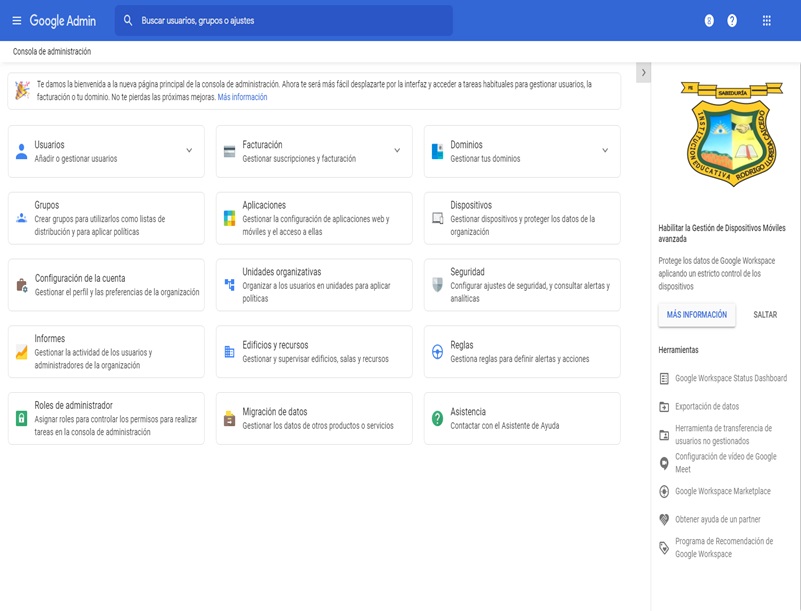Open Google Workspace Status Dashboard
Screen dimensions: 801x611
tap(730, 379)
